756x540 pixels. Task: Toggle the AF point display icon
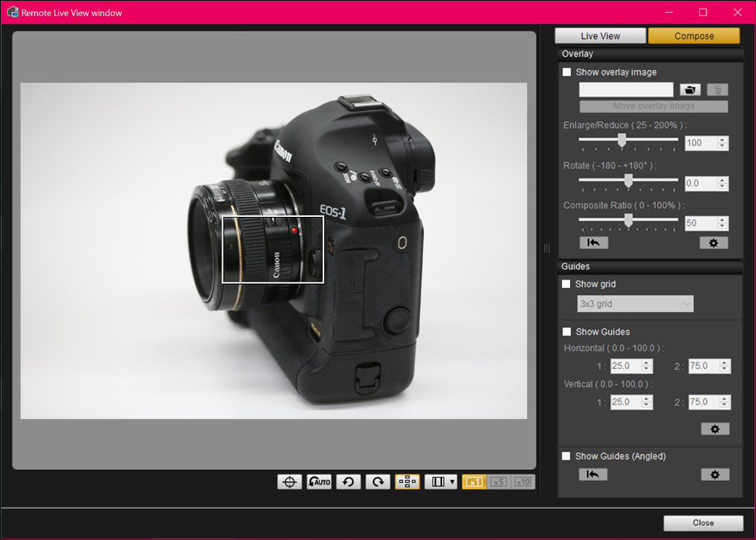408,482
